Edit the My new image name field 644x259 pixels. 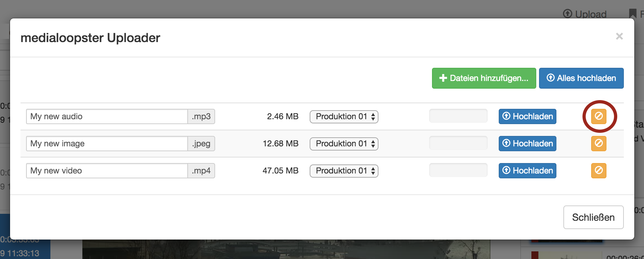[x=107, y=144]
